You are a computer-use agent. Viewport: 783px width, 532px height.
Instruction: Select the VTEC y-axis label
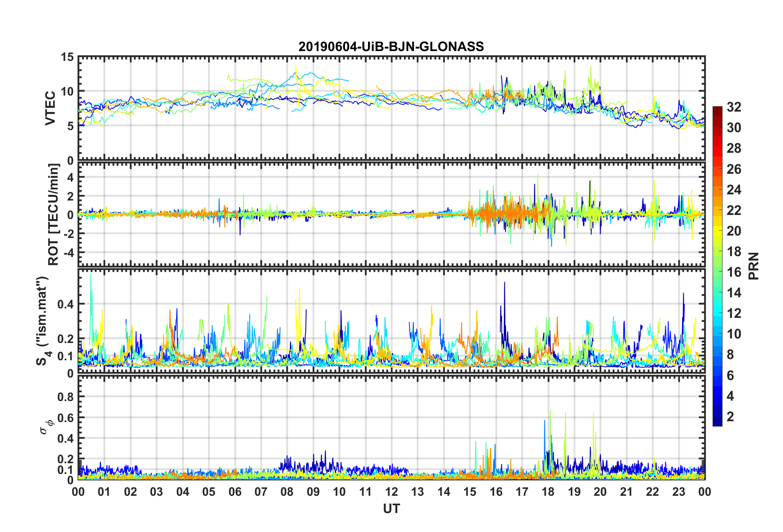click(x=50, y=108)
